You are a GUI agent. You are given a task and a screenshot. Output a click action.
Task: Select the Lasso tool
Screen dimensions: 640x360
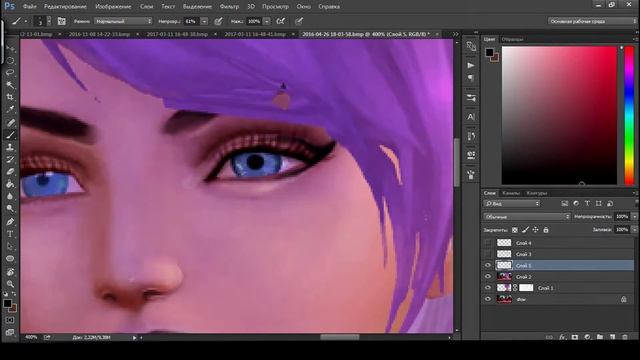tap(10, 73)
